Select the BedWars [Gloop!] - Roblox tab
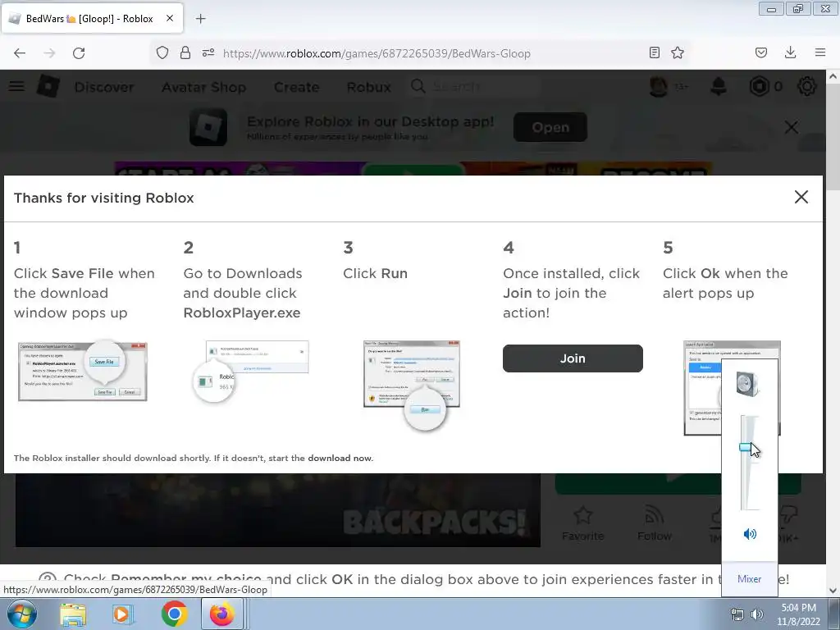Image resolution: width=840 pixels, height=630 pixels. coord(92,18)
